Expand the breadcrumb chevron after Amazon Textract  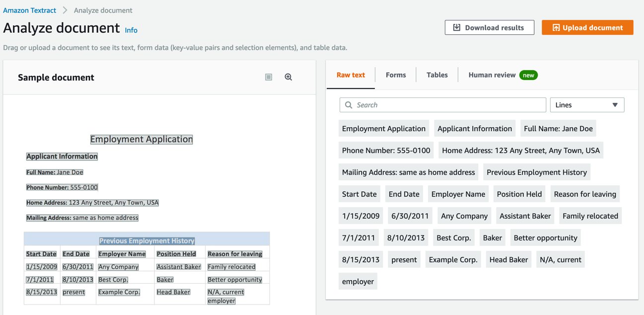coord(64,10)
